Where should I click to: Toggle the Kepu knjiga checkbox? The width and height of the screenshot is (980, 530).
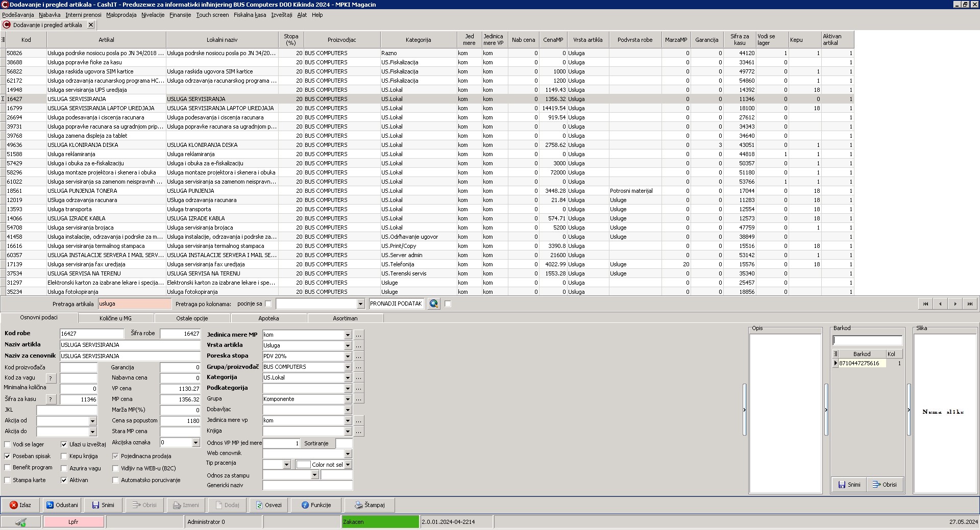64,456
